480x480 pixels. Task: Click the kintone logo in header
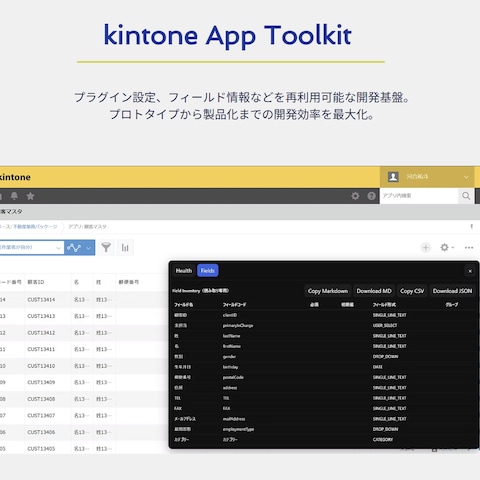point(15,177)
